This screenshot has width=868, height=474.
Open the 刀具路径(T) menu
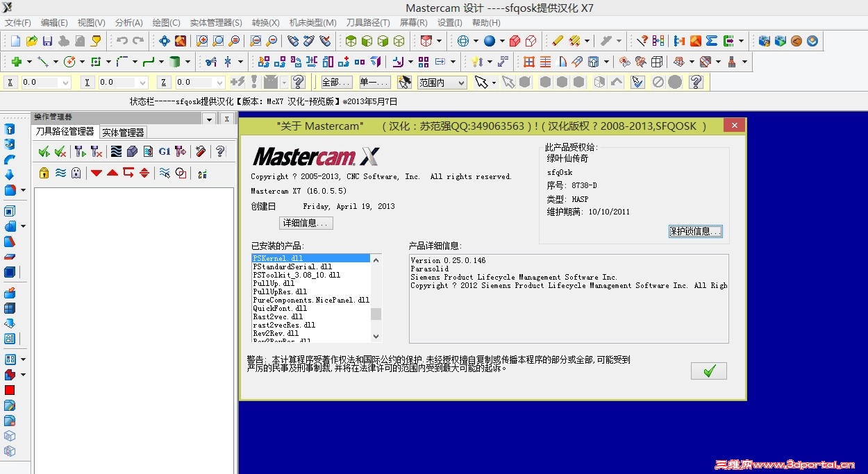368,23
